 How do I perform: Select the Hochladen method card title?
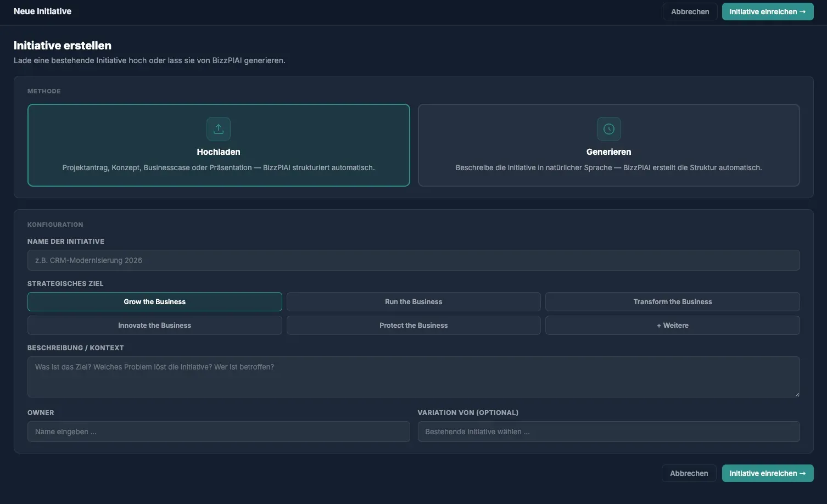(x=219, y=152)
